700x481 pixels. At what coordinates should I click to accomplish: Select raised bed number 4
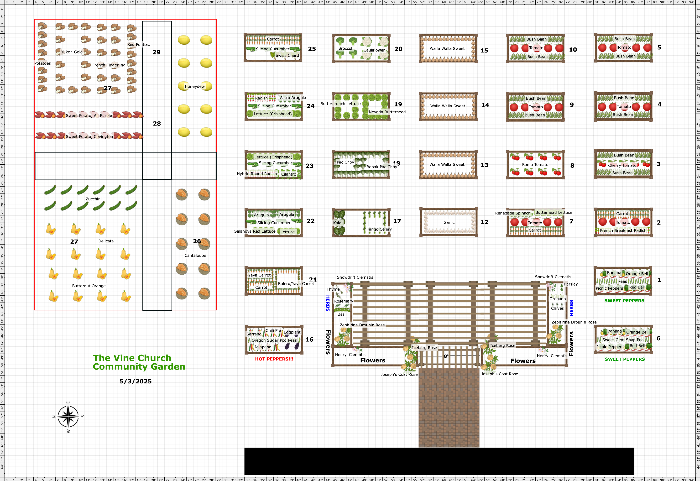point(623,106)
